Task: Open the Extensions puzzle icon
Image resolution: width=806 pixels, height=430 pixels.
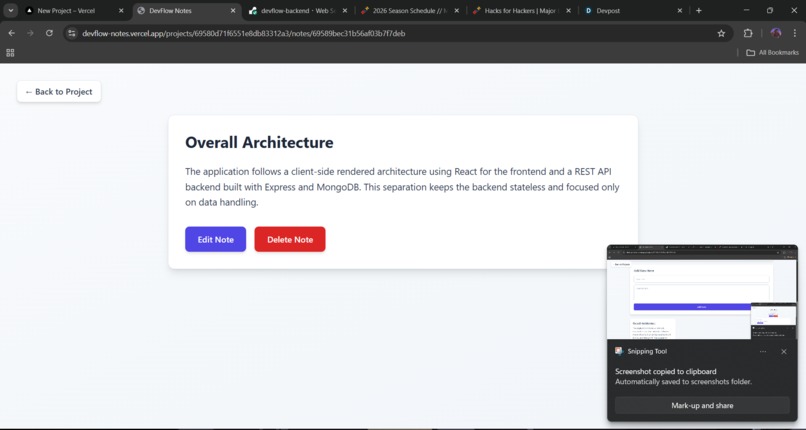Action: point(748,33)
